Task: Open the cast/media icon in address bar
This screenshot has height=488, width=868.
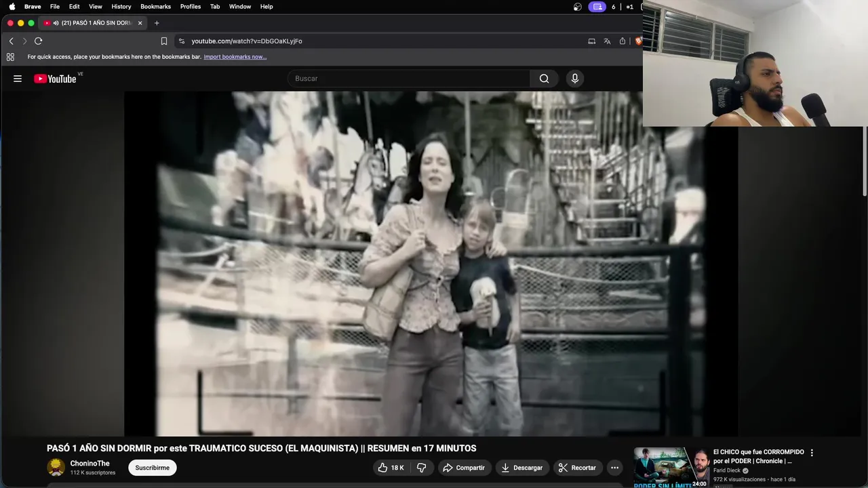Action: [x=591, y=41]
